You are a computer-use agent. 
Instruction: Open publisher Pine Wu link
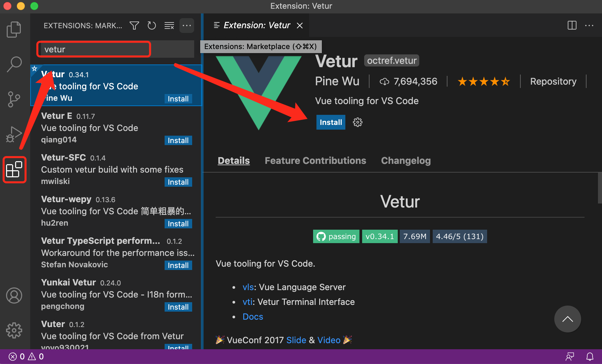click(337, 81)
